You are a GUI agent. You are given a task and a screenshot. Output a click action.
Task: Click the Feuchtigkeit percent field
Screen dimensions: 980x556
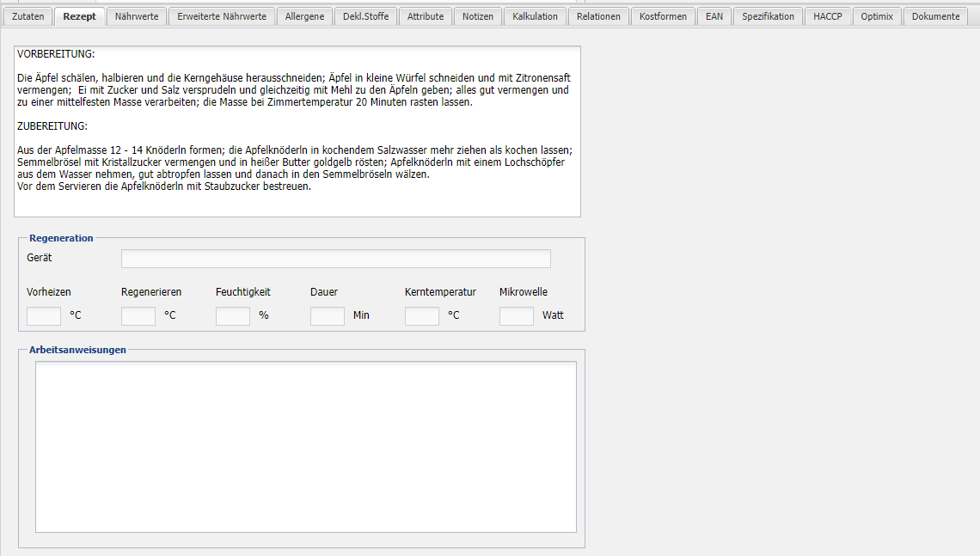[233, 316]
